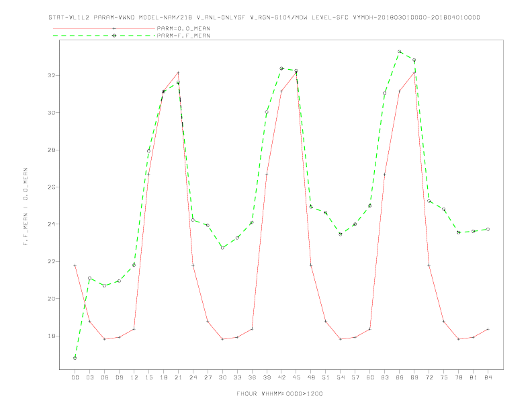Click the red plus marker at hour 00

(x=75, y=265)
